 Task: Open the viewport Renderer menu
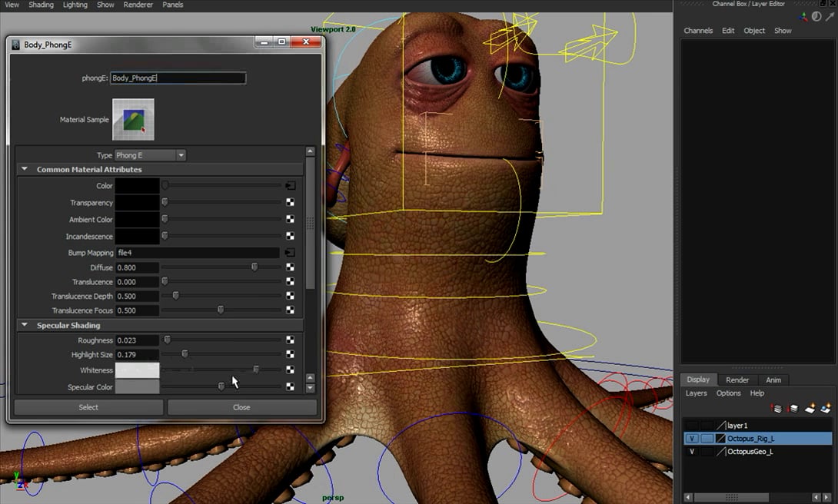pos(138,5)
